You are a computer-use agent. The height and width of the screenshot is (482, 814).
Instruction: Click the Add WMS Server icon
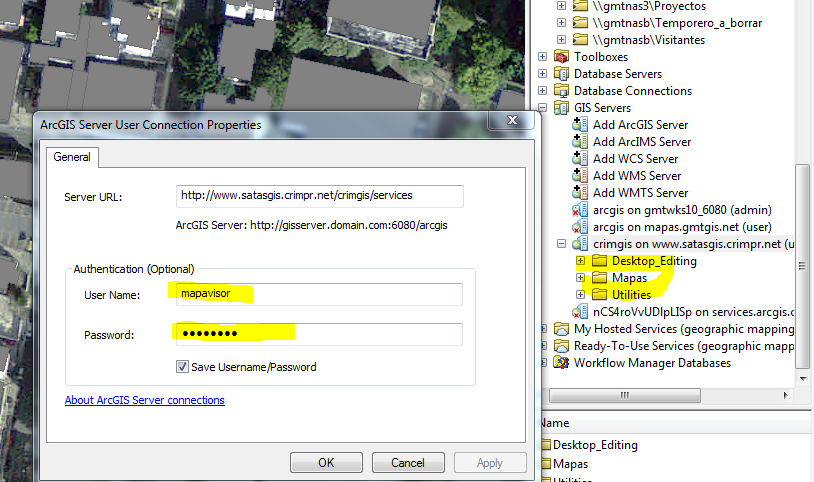click(580, 176)
